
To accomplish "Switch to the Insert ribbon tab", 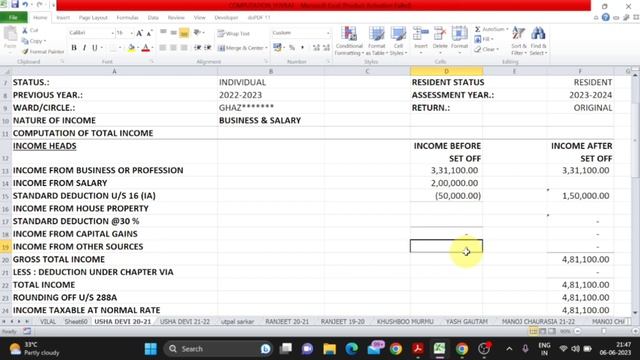I will pos(63,18).
